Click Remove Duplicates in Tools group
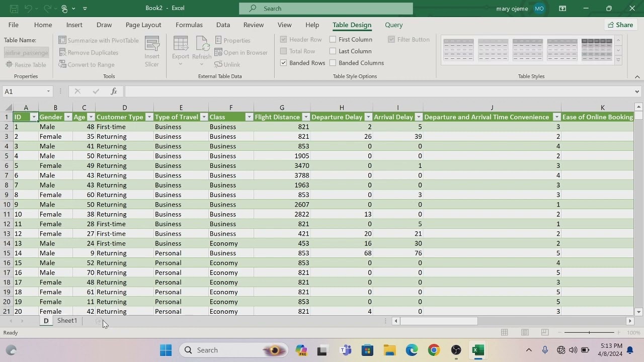This screenshot has height=362, width=644. tap(89, 52)
